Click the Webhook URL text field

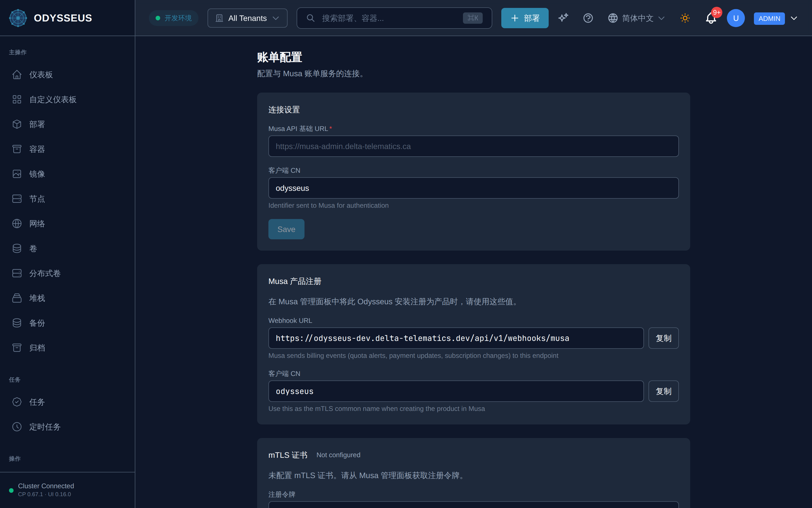click(x=456, y=338)
